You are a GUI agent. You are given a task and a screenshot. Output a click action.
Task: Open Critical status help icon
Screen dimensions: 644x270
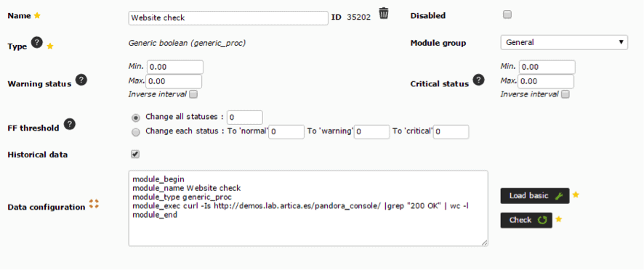pos(478,80)
